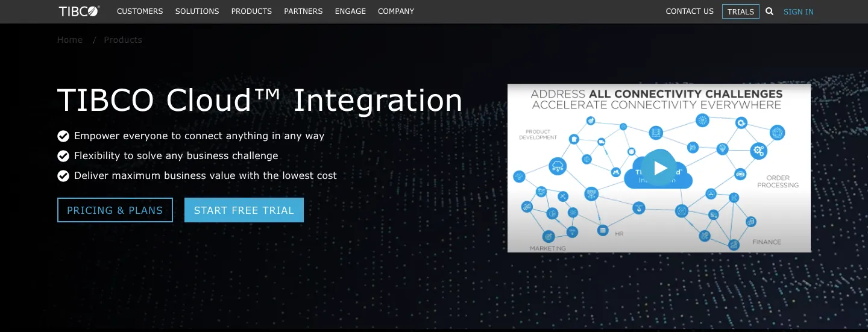Go to Home breadcrumb
Viewport: 868px width, 332px height.
point(70,40)
